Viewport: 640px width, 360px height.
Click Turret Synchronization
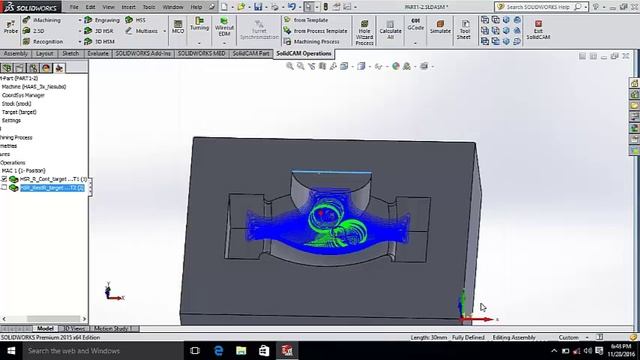[x=259, y=30]
